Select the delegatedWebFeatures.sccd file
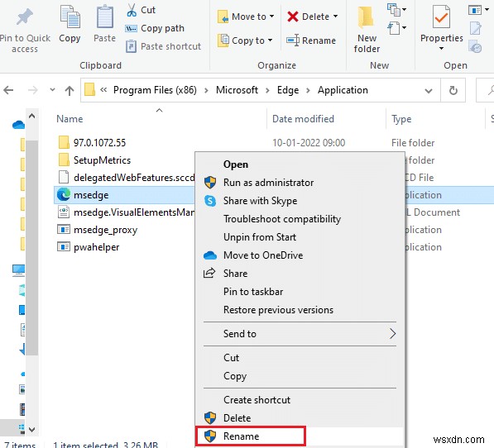 (127, 178)
